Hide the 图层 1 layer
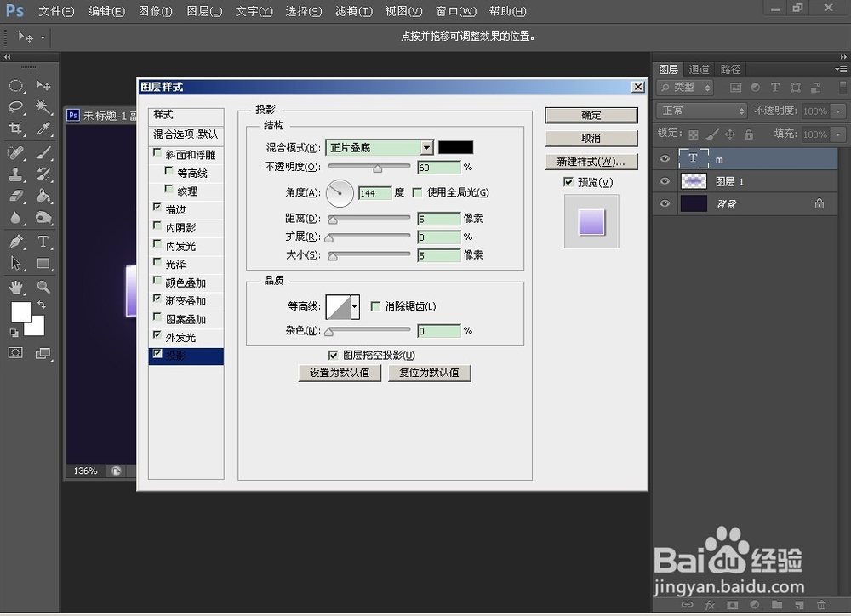This screenshot has width=851, height=616. click(665, 181)
